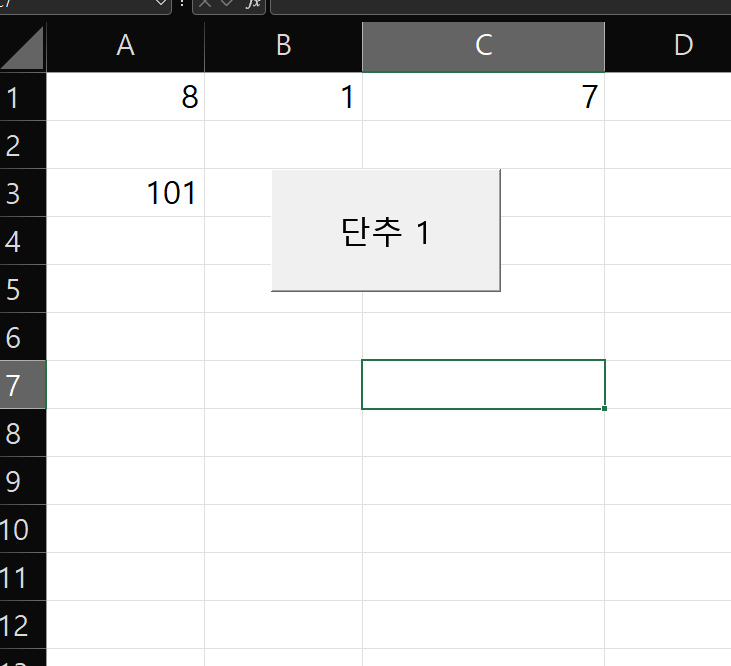The width and height of the screenshot is (731, 666).
Task: Select cell A1 containing 8
Action: pyautogui.click(x=125, y=97)
